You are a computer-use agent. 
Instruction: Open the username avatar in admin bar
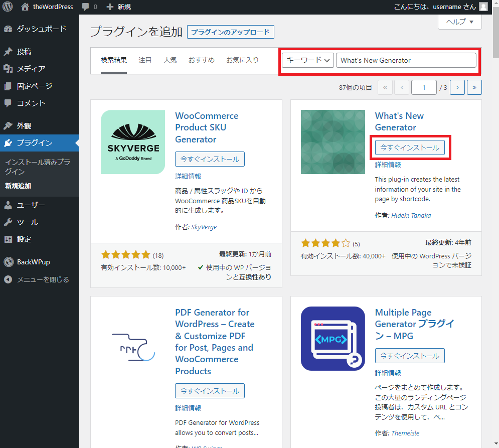click(x=483, y=7)
